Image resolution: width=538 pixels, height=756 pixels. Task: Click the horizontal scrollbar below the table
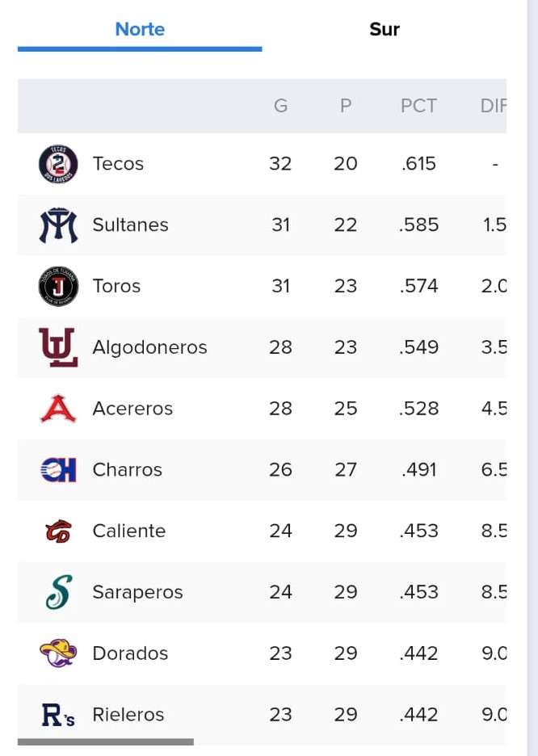106,742
